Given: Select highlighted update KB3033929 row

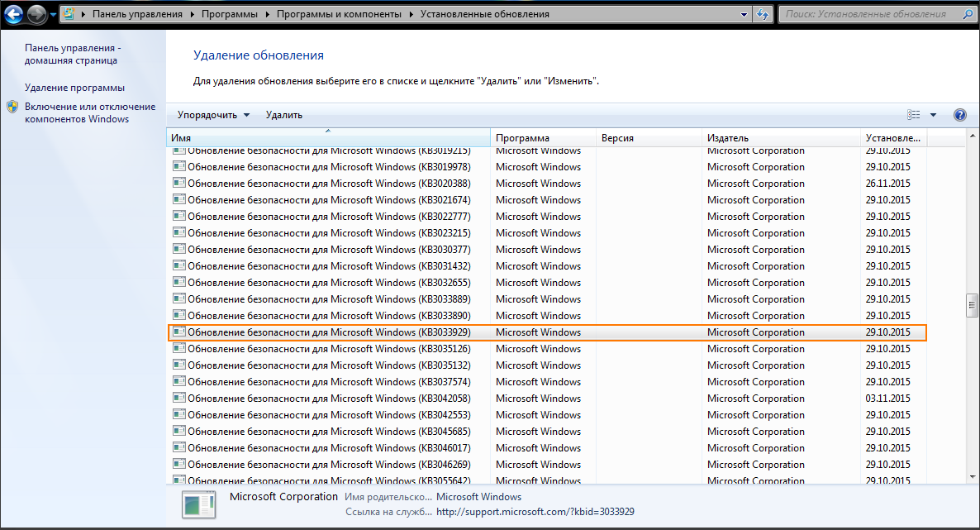Looking at the screenshot, I should tap(548, 332).
